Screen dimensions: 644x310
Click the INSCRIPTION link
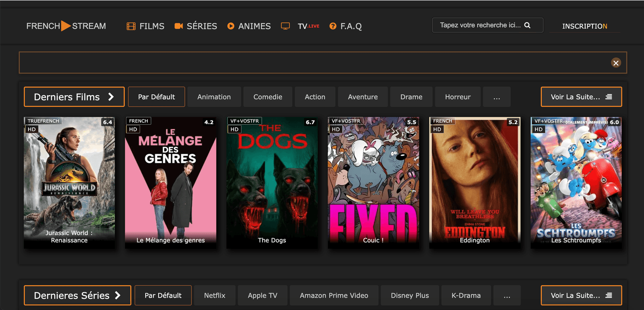point(584,26)
